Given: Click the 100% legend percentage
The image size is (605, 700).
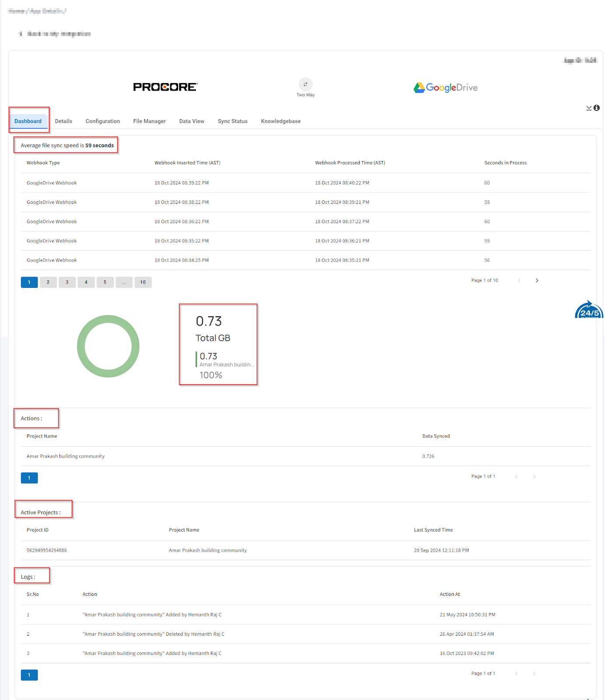Looking at the screenshot, I should [211, 375].
